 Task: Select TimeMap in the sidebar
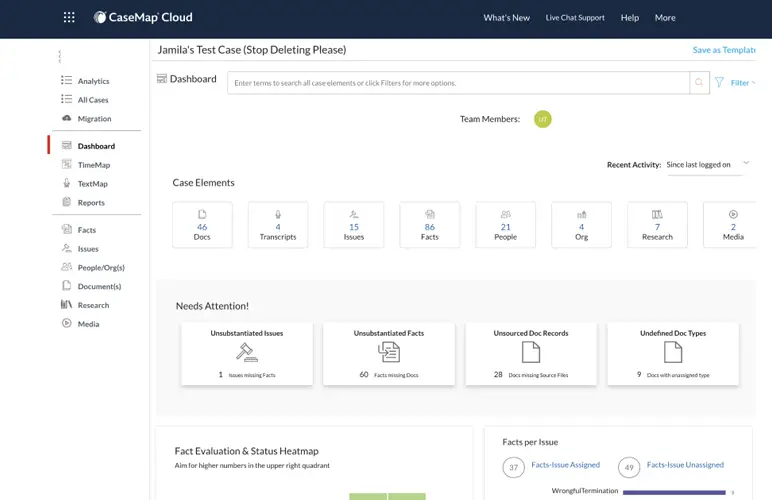[94, 165]
